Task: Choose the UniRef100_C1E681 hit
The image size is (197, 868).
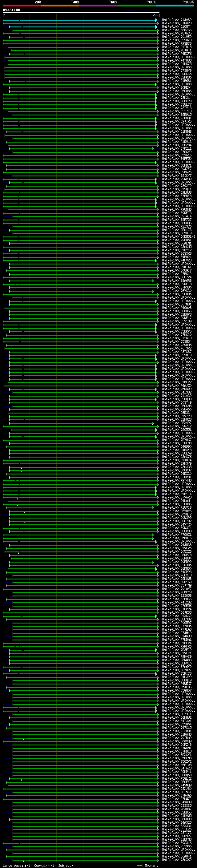Action: [177, 81]
